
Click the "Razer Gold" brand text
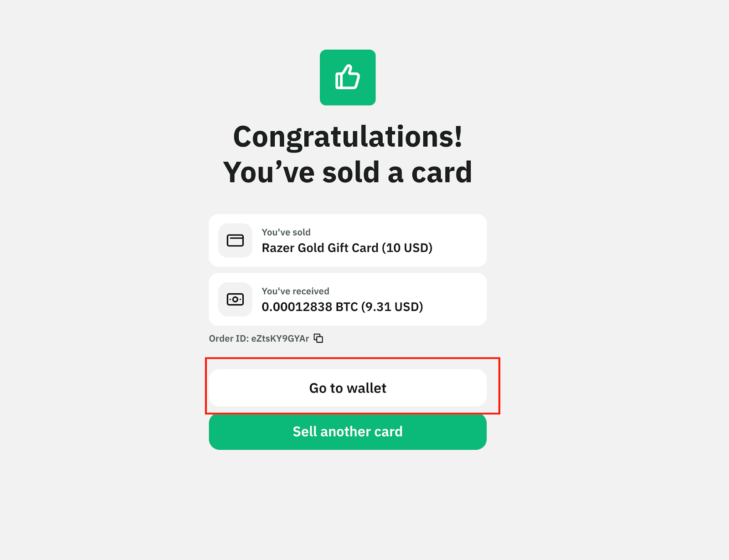[291, 248]
